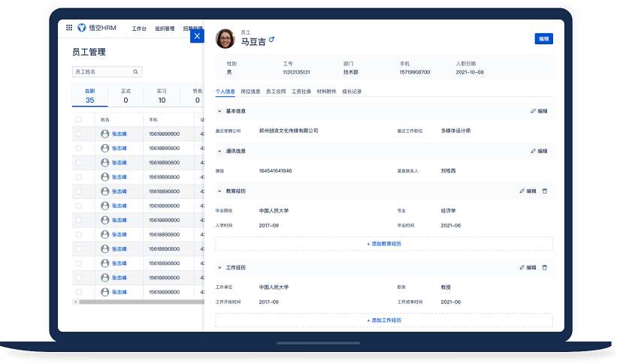Tick the select-all checkbox in table header

coord(79,119)
